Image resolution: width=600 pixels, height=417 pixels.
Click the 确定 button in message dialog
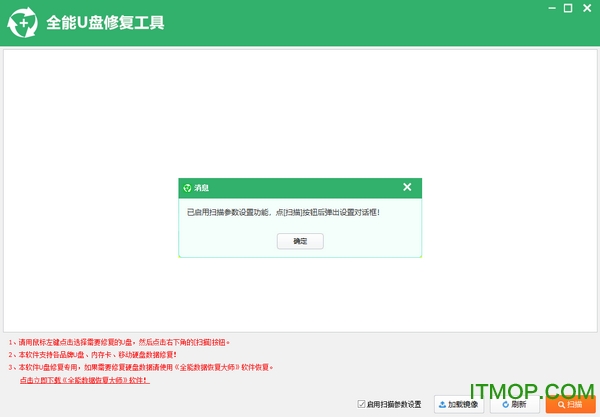point(300,241)
